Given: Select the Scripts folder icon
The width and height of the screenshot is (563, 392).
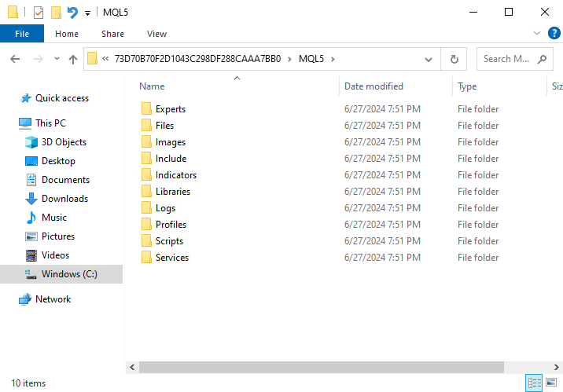Looking at the screenshot, I should (x=146, y=240).
